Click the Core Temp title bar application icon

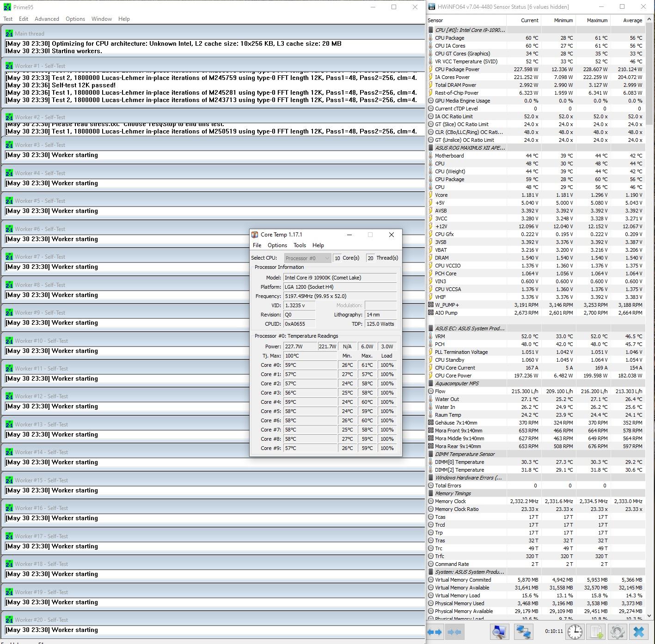click(x=255, y=235)
